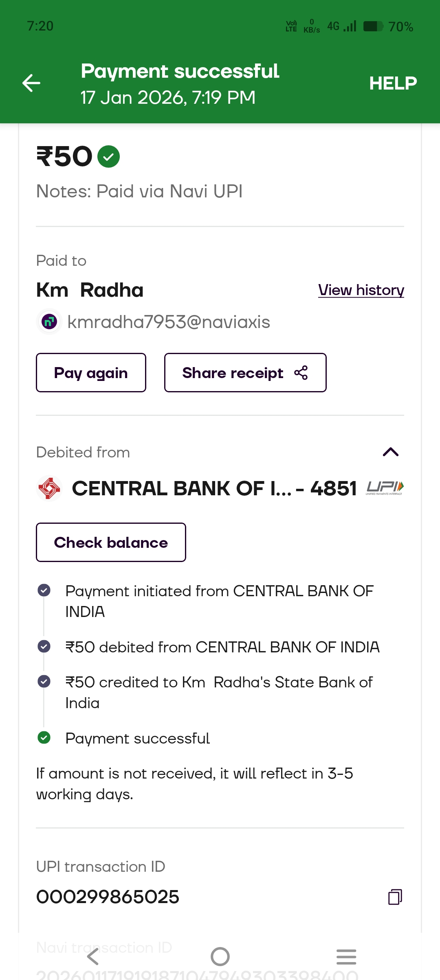
Task: Tap the ₹50 credited step marker
Action: [44, 681]
